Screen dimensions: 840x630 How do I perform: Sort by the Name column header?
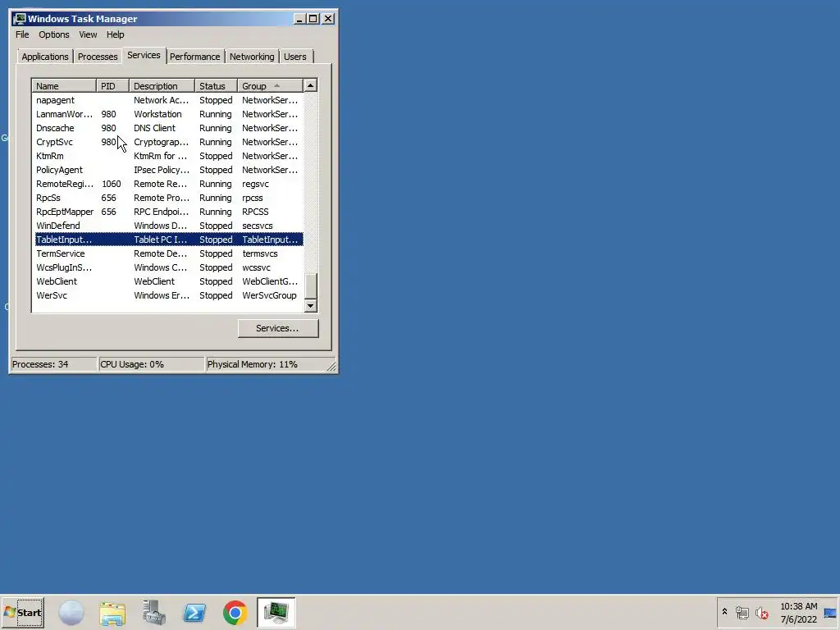pyautogui.click(x=64, y=85)
